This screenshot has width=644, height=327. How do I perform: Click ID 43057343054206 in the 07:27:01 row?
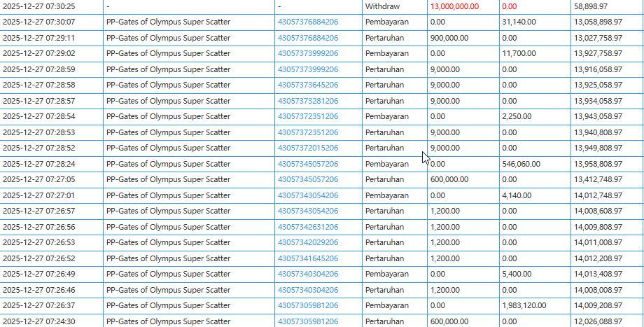pos(308,195)
